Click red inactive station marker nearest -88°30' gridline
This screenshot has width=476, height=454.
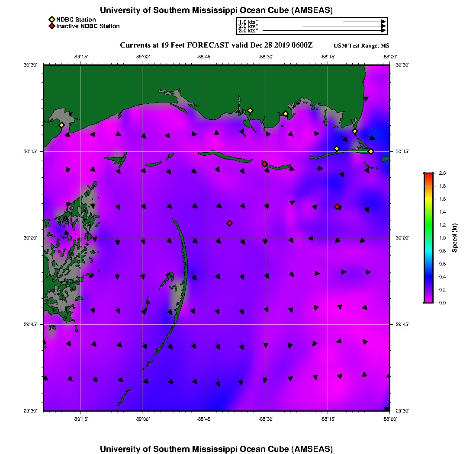point(264,164)
